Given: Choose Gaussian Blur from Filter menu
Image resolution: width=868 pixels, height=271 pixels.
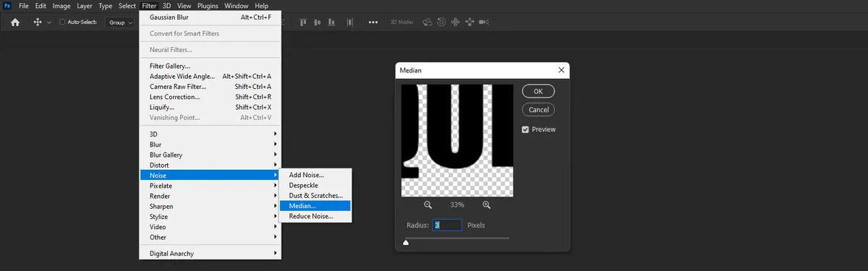Looking at the screenshot, I should click(210, 17).
